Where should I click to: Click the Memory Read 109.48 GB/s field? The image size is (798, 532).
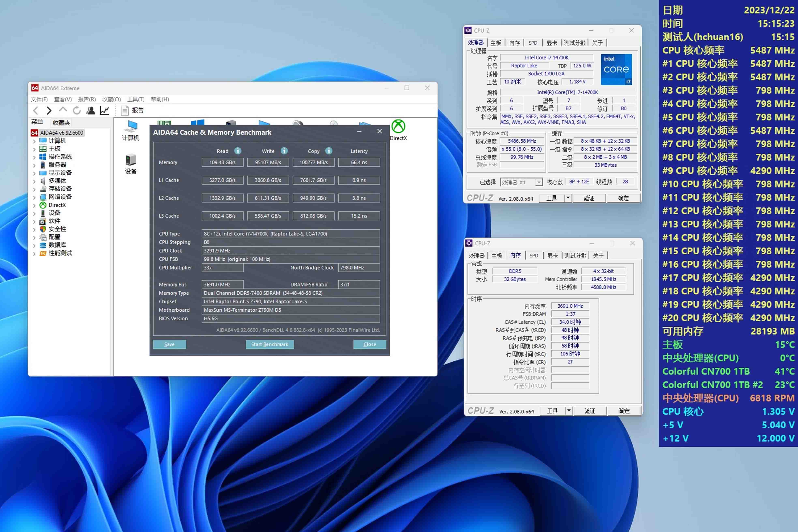point(222,162)
